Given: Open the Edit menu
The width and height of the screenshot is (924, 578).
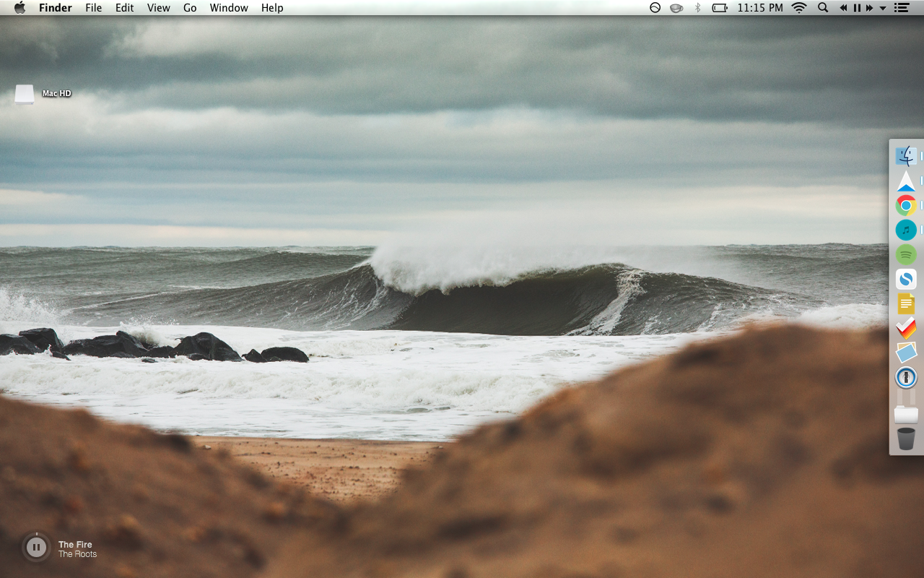Looking at the screenshot, I should point(125,8).
